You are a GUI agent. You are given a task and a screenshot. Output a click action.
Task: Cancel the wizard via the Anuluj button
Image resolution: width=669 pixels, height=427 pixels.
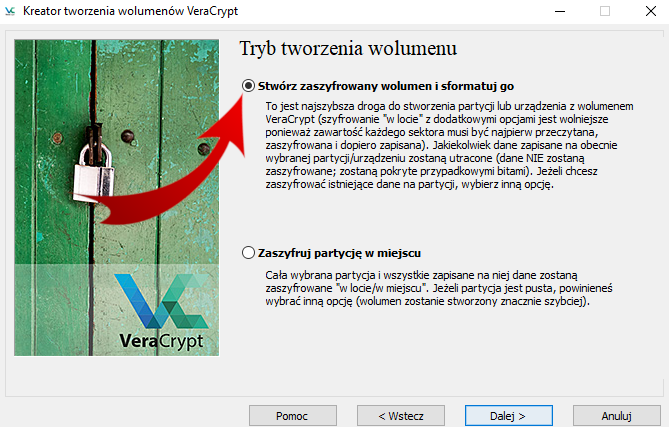pyautogui.click(x=617, y=415)
